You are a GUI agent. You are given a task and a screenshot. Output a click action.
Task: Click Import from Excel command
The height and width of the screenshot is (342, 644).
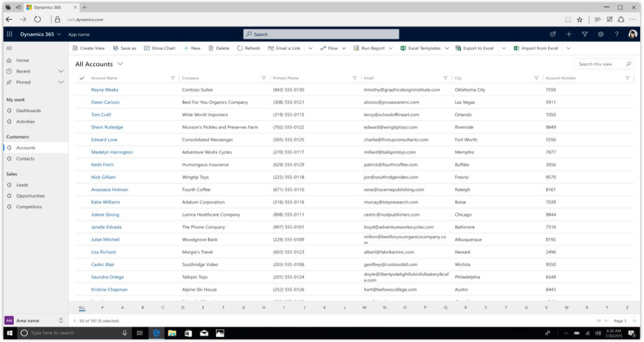pos(536,48)
